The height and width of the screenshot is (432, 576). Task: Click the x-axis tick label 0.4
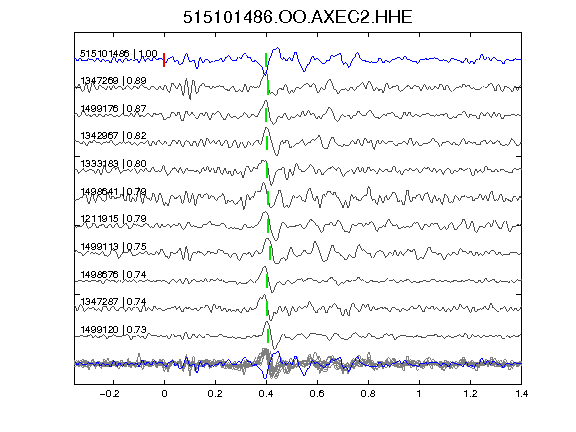266,394
